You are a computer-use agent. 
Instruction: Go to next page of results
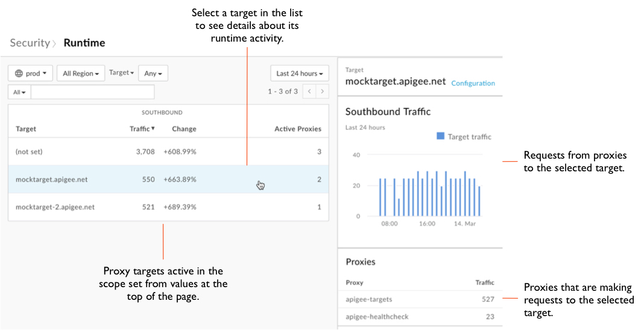click(x=323, y=92)
